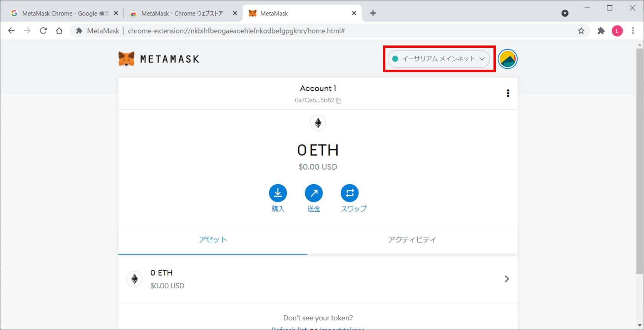Click the METAMASK wordmark text
This screenshot has width=644, height=330.
170,59
